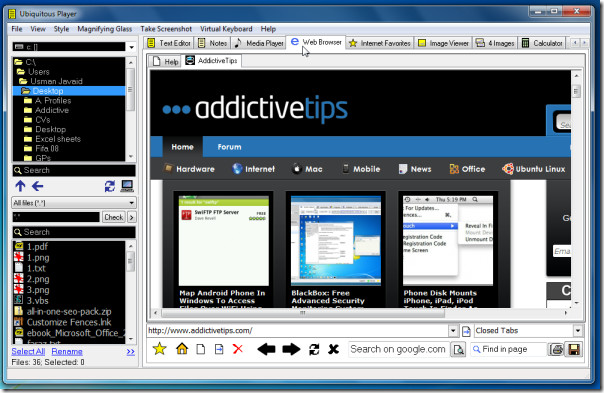Switch to the Image Viewer tab

[x=443, y=43]
